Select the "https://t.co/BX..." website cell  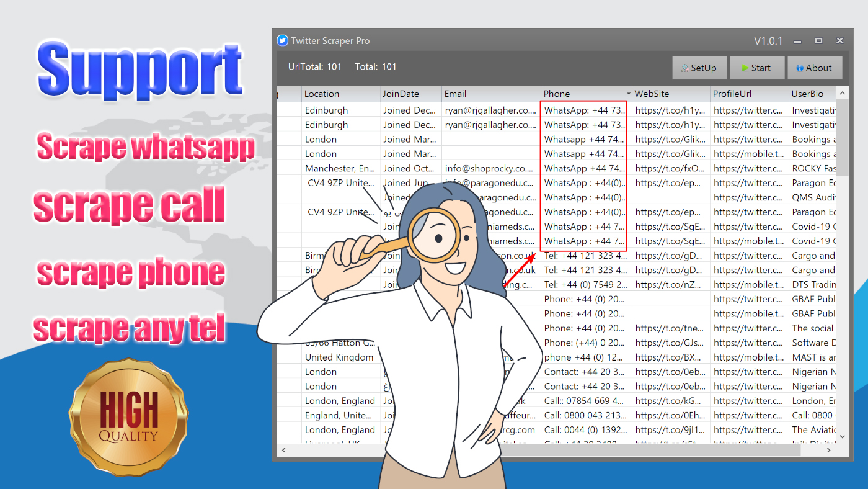coord(671,357)
